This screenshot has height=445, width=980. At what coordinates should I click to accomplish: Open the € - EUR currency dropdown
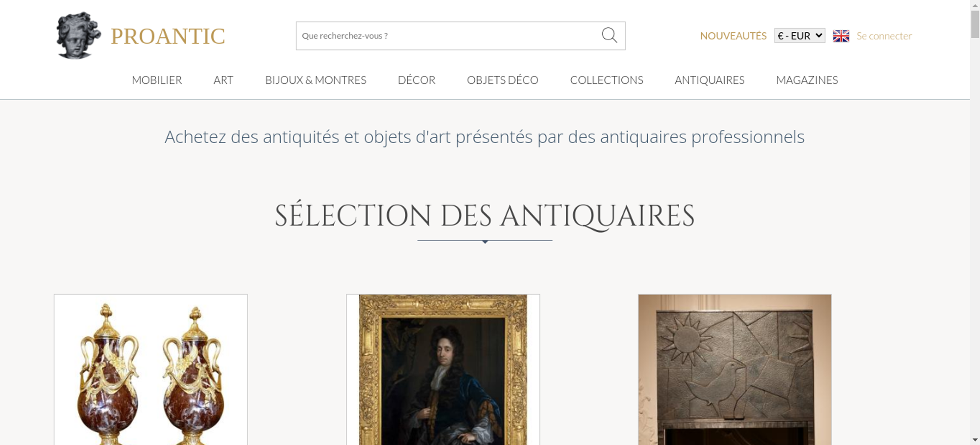tap(799, 36)
